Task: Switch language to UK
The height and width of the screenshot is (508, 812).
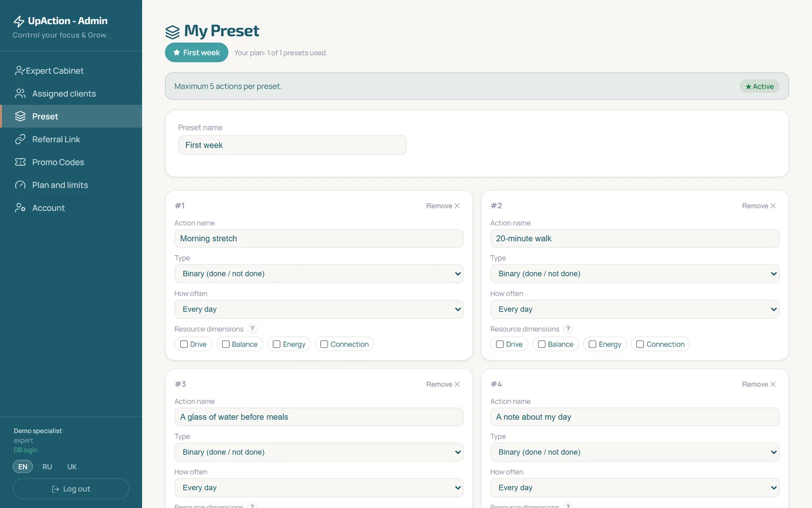Action: (x=72, y=466)
